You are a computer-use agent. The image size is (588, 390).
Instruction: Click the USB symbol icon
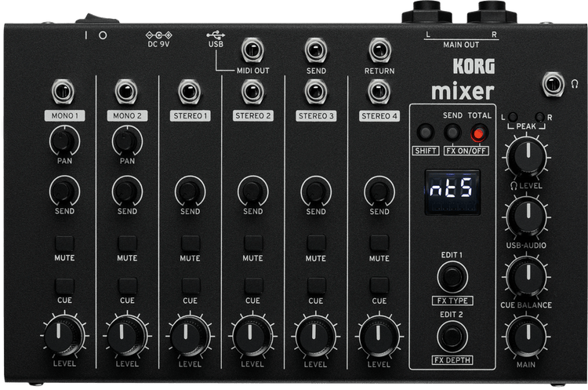coord(216,35)
